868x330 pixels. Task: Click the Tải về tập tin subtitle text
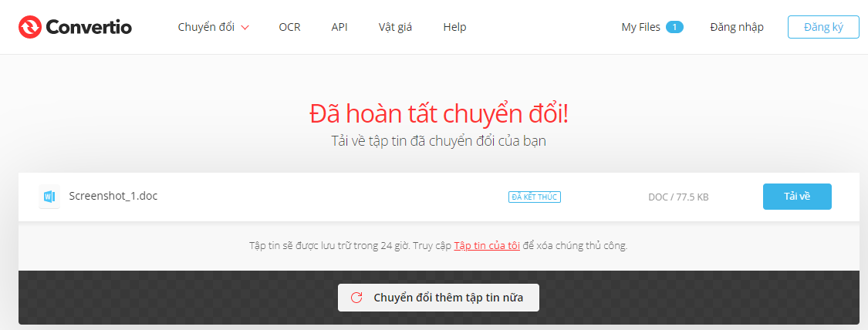tap(438, 141)
